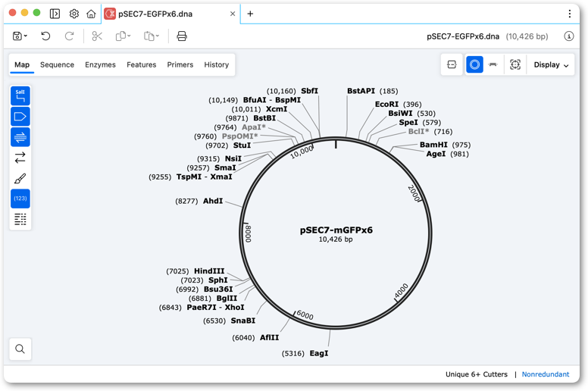Select the BstBI enzyme site label
This screenshot has width=588, height=391.
pyautogui.click(x=264, y=118)
